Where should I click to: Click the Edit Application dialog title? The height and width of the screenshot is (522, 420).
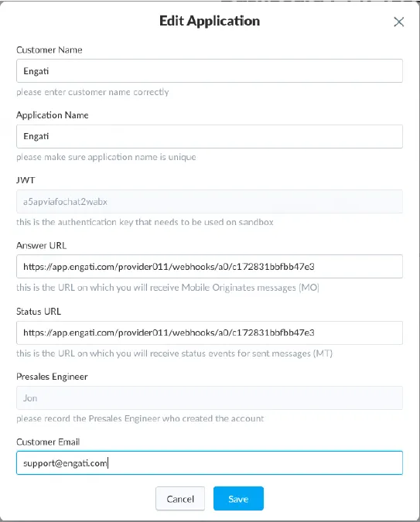coord(210,21)
